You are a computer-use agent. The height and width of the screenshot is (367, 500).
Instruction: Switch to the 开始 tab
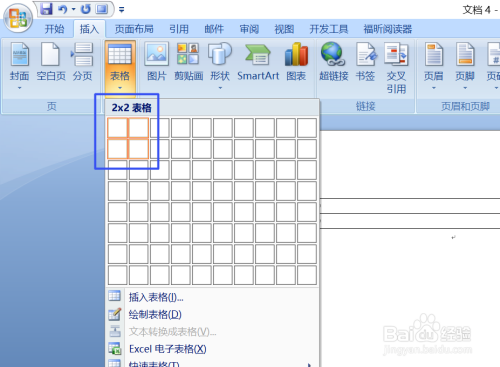click(x=54, y=29)
